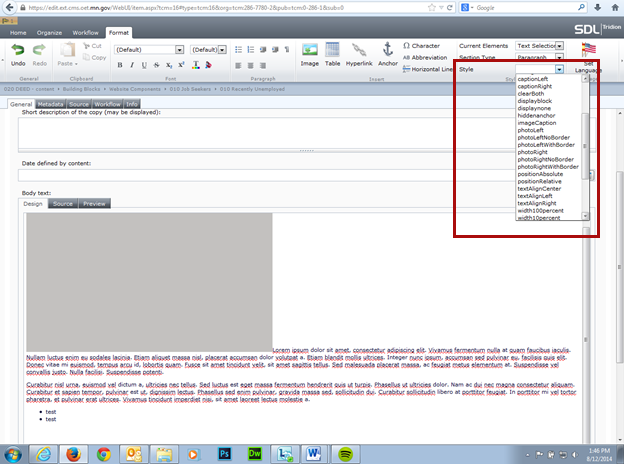Image resolution: width=624 pixels, height=464 pixels.
Task: Click the Hyperlink icon
Action: [359, 51]
